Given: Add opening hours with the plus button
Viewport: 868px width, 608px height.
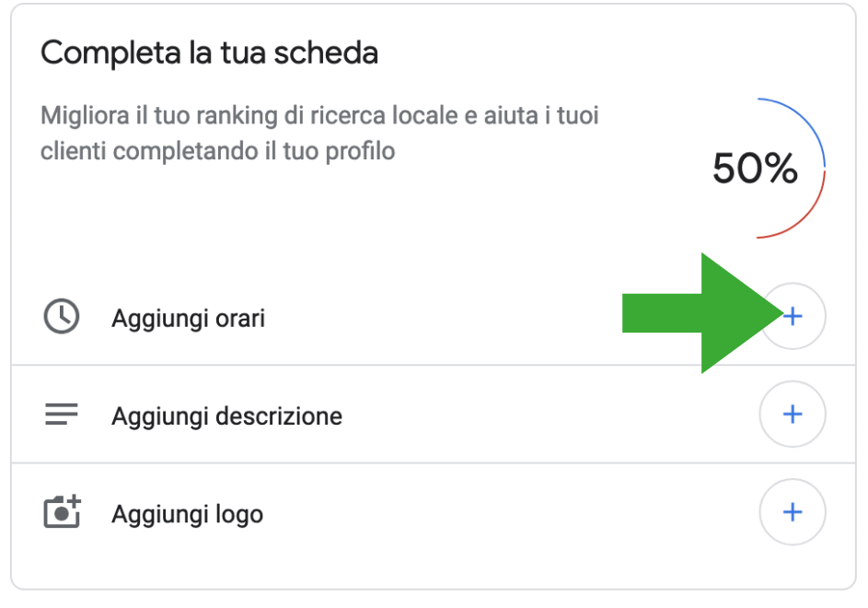Looking at the screenshot, I should [x=793, y=317].
